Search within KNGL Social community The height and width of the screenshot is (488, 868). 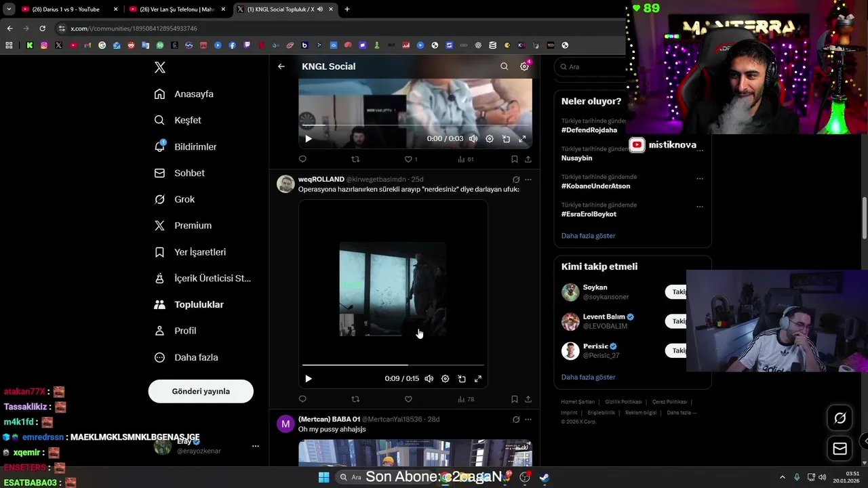tap(504, 66)
